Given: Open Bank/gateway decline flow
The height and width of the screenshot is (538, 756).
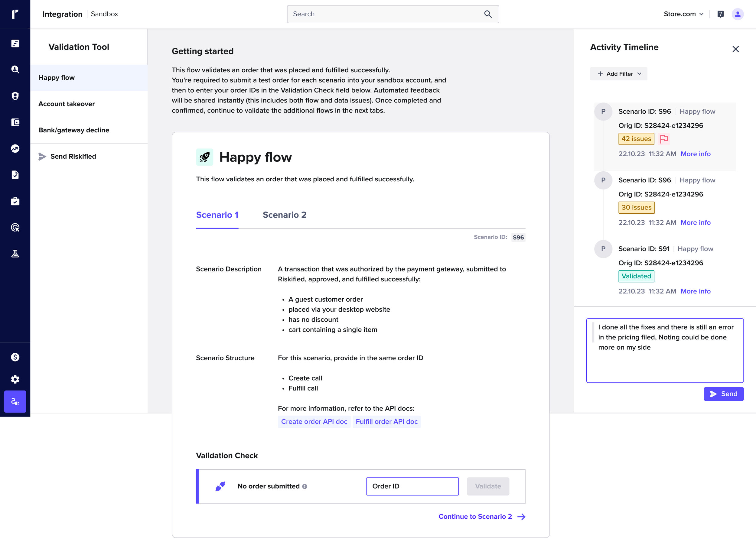Looking at the screenshot, I should point(73,130).
